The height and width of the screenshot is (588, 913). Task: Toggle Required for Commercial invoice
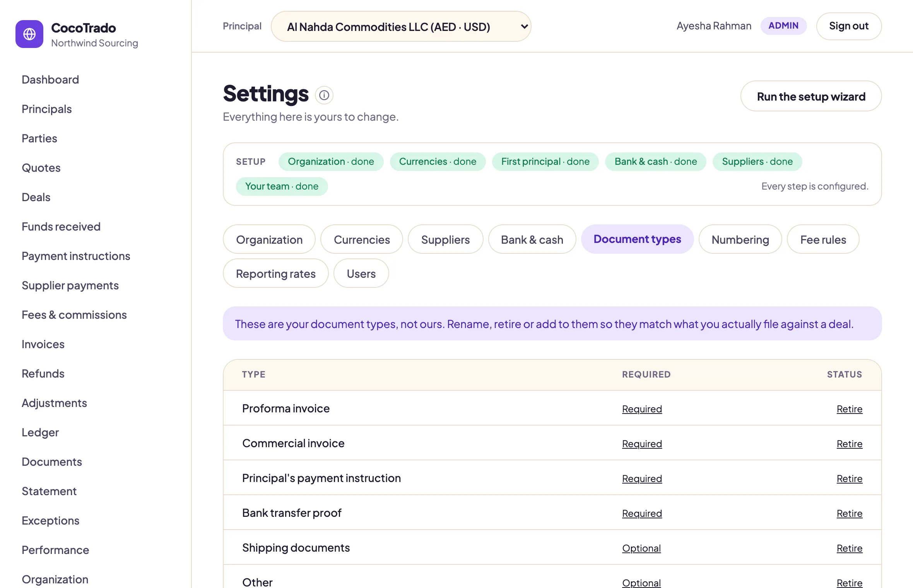(642, 444)
